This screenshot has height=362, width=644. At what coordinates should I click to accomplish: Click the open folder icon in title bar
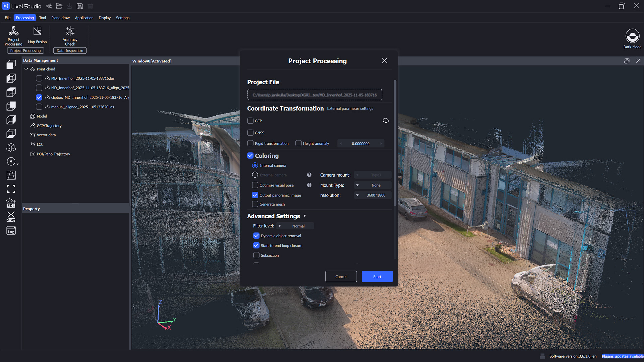click(59, 6)
